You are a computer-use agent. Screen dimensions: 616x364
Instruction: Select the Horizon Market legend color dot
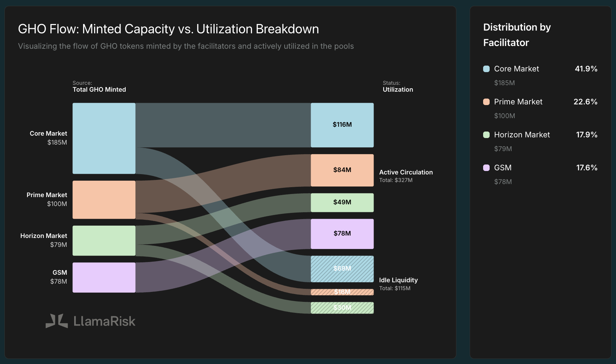pos(486,135)
